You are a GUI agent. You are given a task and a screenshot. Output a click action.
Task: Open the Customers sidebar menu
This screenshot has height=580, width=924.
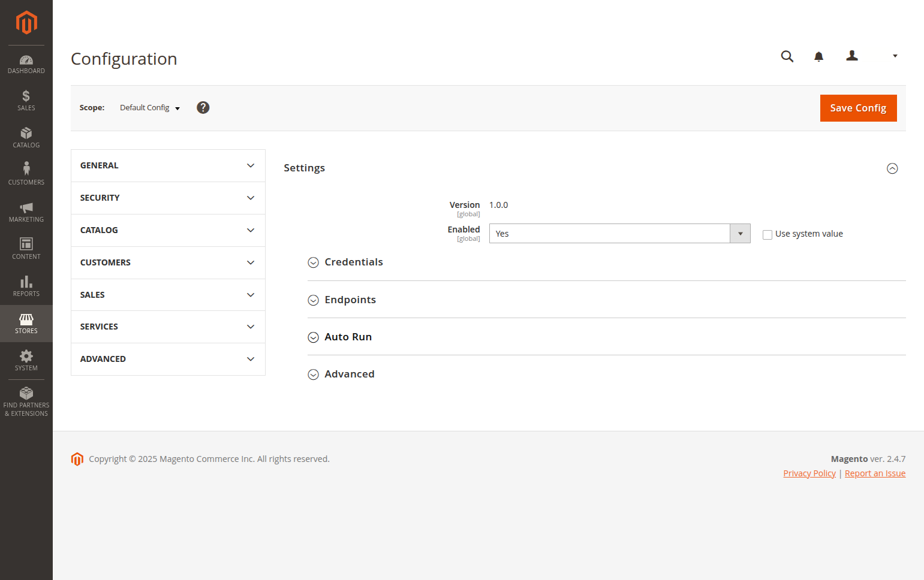click(26, 175)
